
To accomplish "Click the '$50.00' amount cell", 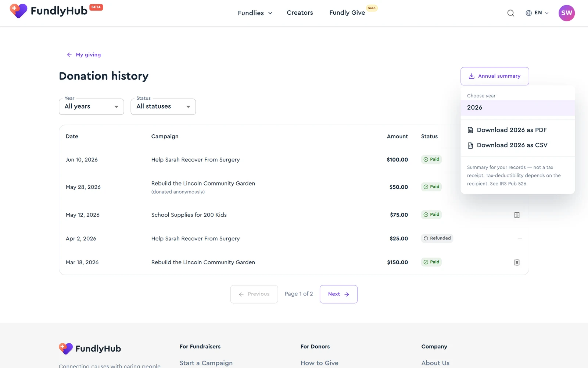I will [x=399, y=187].
